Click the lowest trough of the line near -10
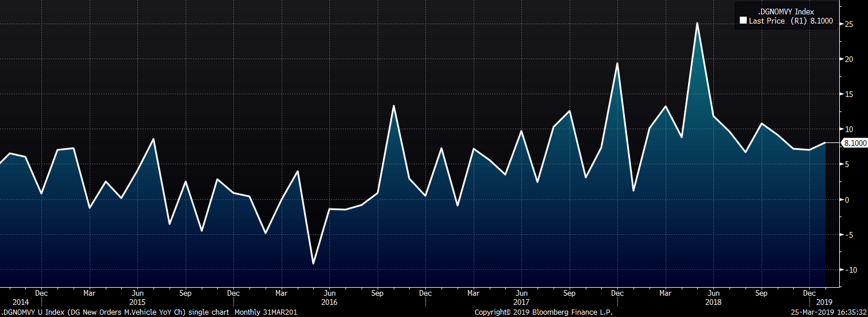868x317 pixels. pyautogui.click(x=313, y=264)
